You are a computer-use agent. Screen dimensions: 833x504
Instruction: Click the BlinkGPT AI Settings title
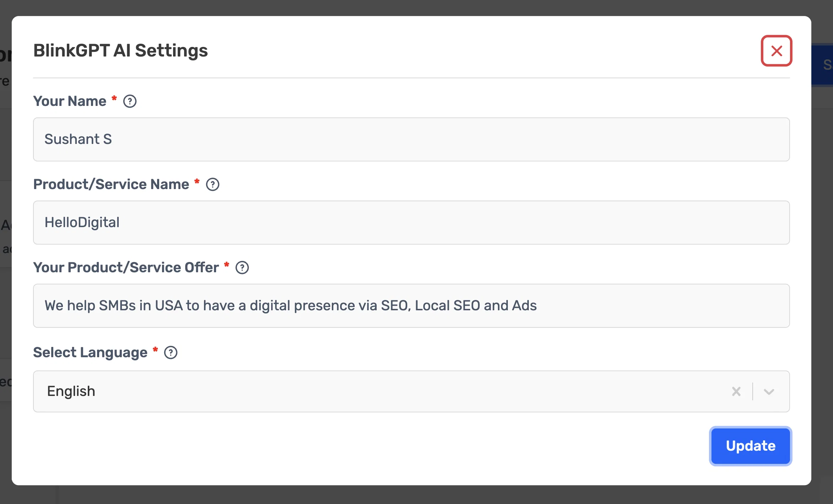point(120,50)
